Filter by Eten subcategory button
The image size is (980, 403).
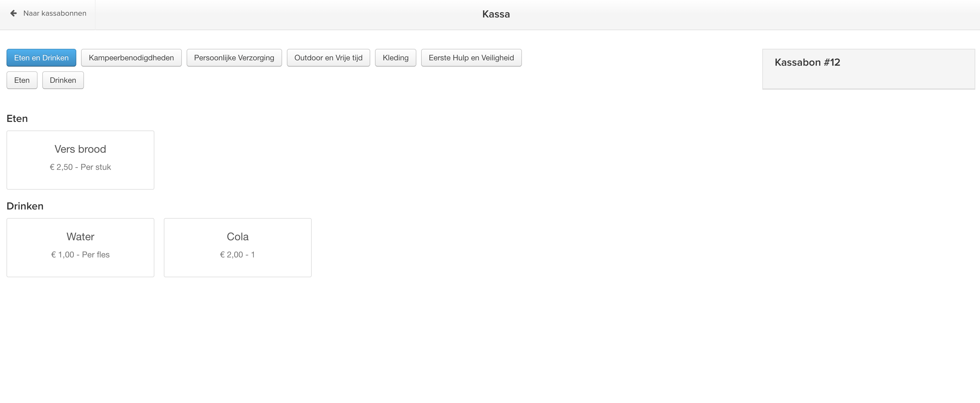click(x=22, y=80)
